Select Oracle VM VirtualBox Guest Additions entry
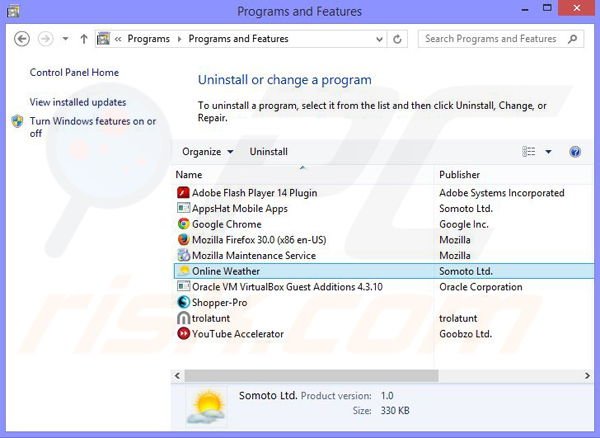600x438 pixels. pyautogui.click(x=287, y=287)
